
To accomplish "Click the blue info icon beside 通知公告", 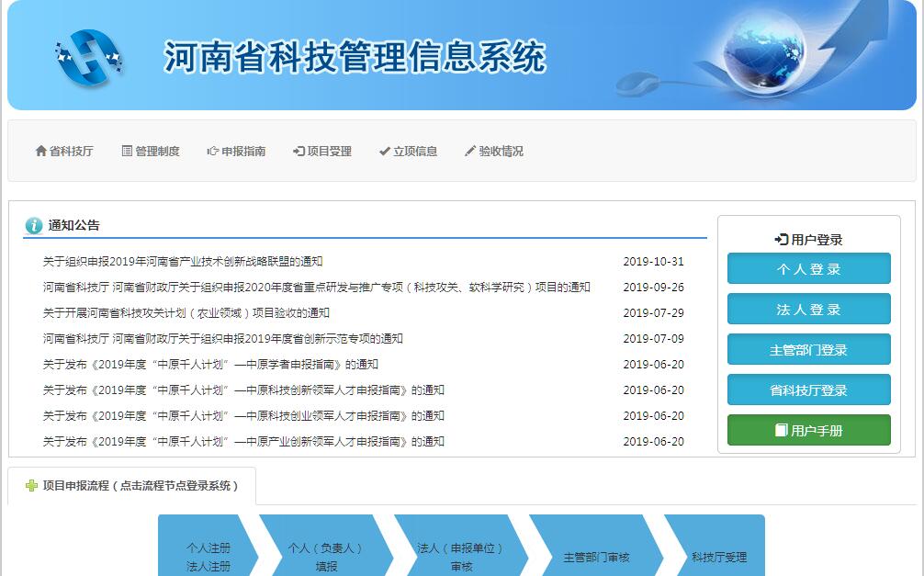I will coord(34,225).
